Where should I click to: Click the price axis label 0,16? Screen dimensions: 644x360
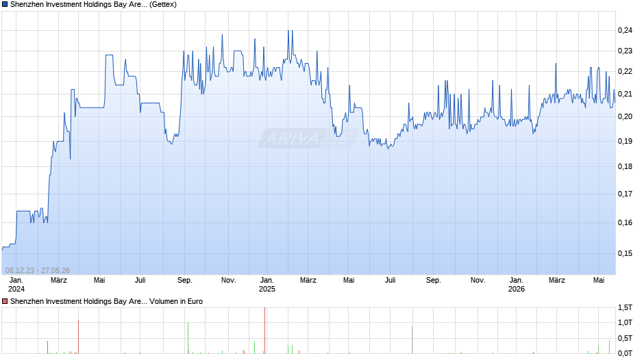[625, 222]
